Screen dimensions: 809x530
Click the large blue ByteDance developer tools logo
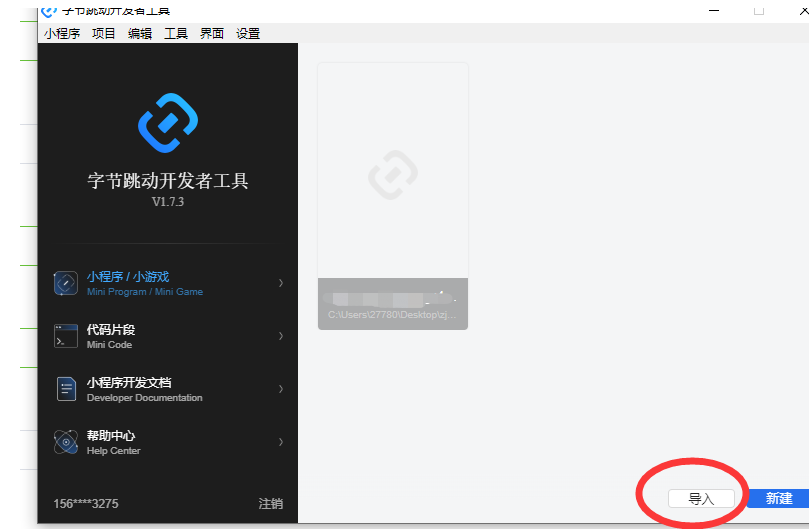[x=168, y=123]
